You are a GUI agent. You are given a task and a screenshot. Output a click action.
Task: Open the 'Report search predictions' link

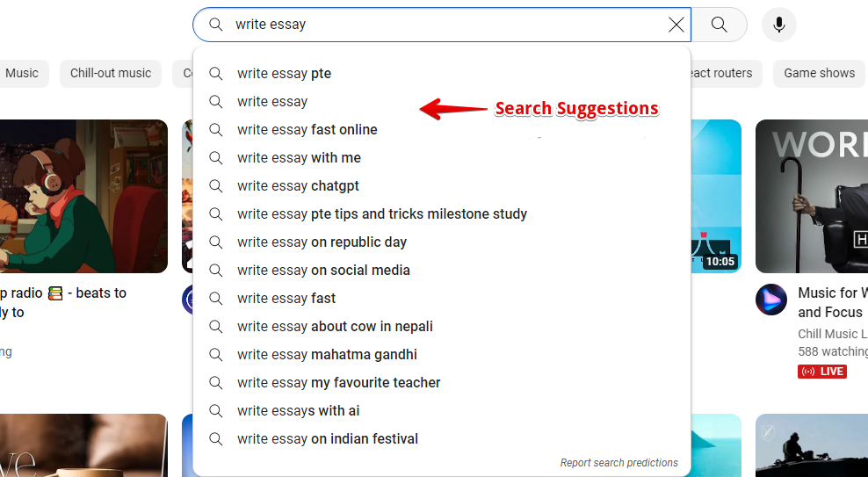click(618, 463)
